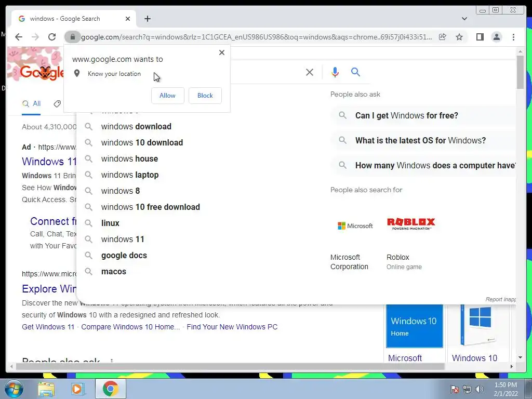532x399 pixels.
Task: Open the Windows 10 box product image
Action: pyautogui.click(x=478, y=326)
